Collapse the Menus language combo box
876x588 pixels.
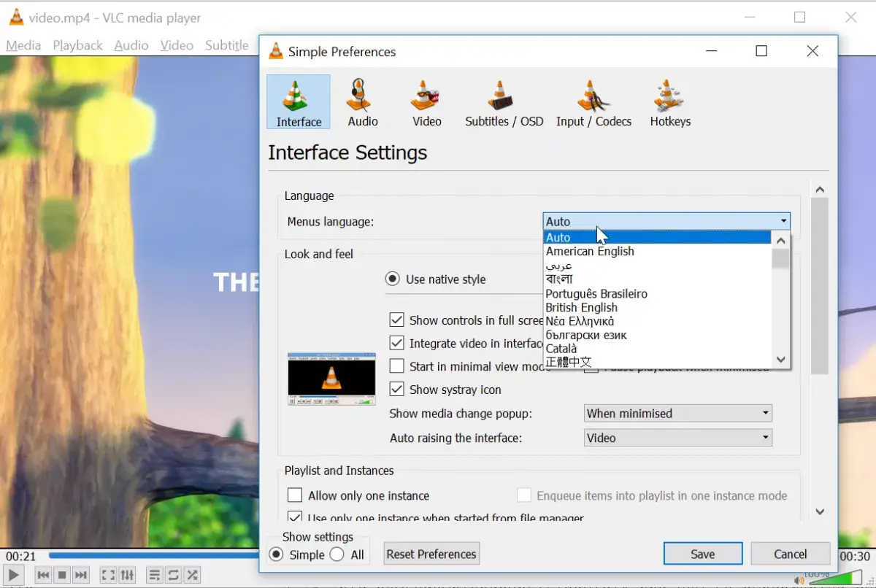tap(666, 221)
